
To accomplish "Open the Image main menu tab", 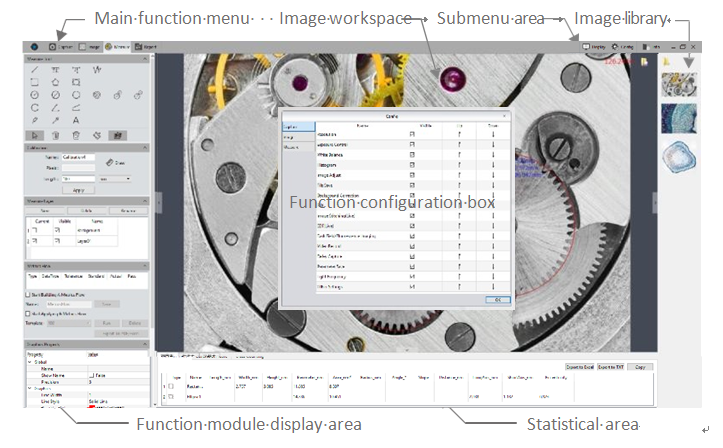I will coord(89,47).
